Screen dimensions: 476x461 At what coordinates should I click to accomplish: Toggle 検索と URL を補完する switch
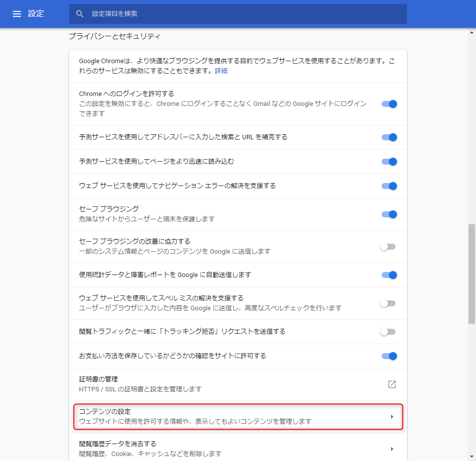click(x=389, y=137)
